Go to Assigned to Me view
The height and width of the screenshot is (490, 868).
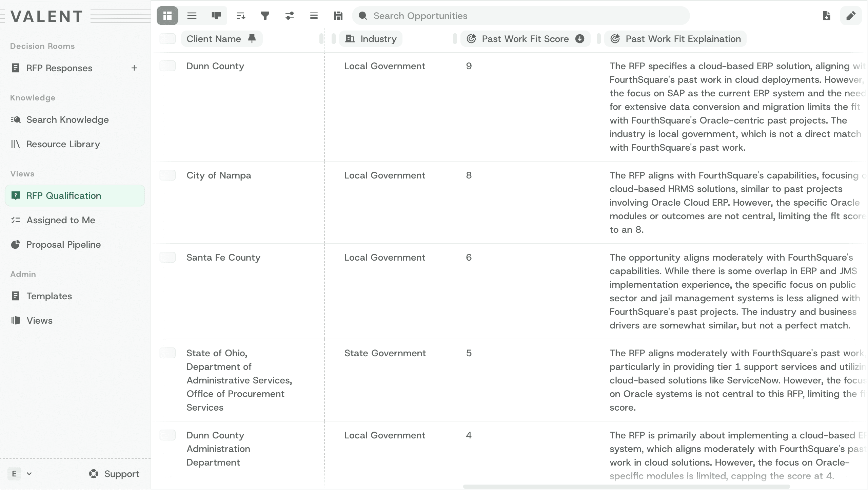click(x=61, y=220)
